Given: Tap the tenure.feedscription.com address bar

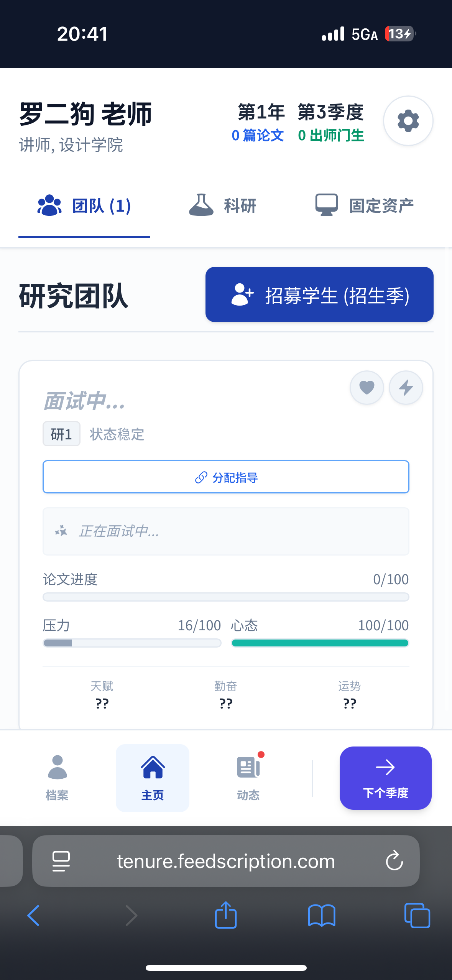Looking at the screenshot, I should pos(226,861).
